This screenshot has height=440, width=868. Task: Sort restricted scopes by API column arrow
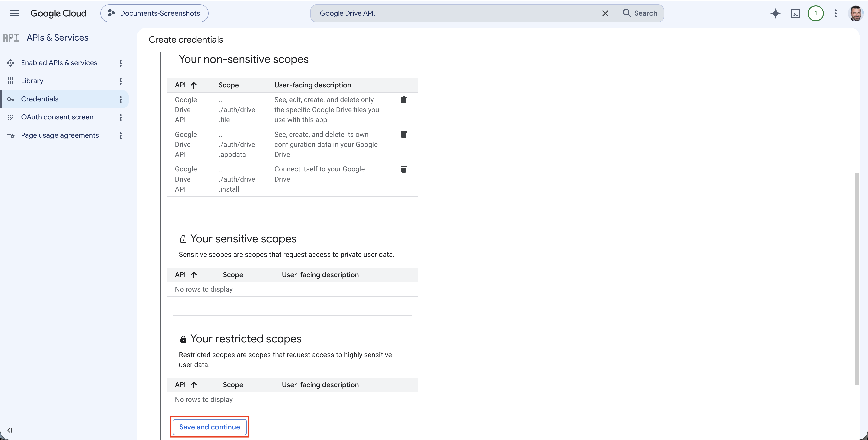point(194,385)
